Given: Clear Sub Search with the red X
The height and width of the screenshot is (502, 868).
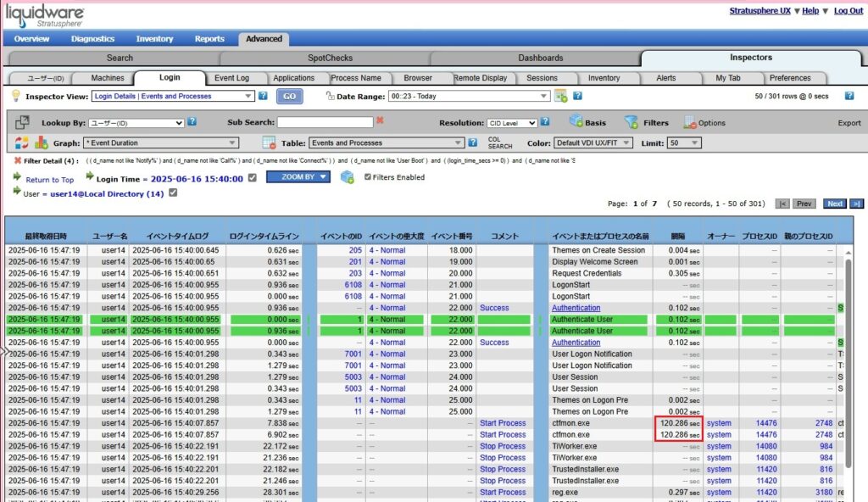Looking at the screenshot, I should [x=380, y=120].
